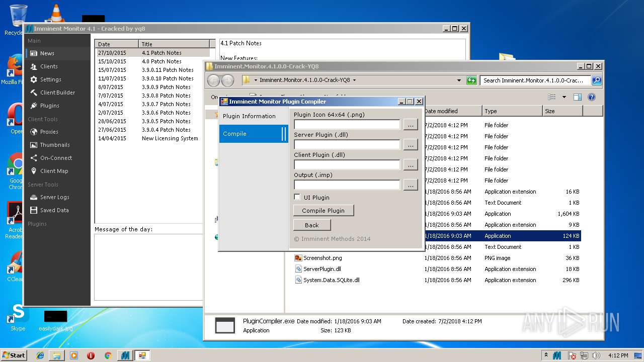Click the volume tray icon
This screenshot has height=362, width=644.
[x=597, y=355]
